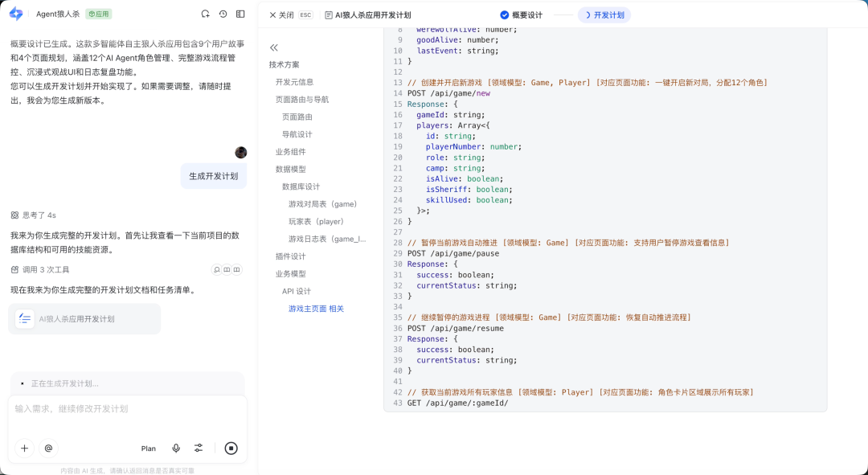Click the add attachment plus icon
Screen dimensions: 868x475
tap(24, 448)
